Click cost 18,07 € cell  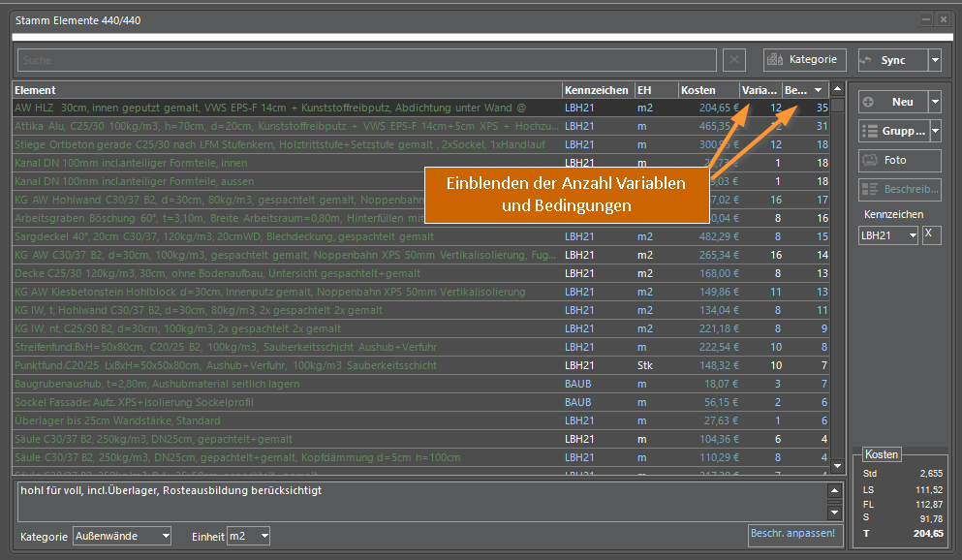[721, 384]
